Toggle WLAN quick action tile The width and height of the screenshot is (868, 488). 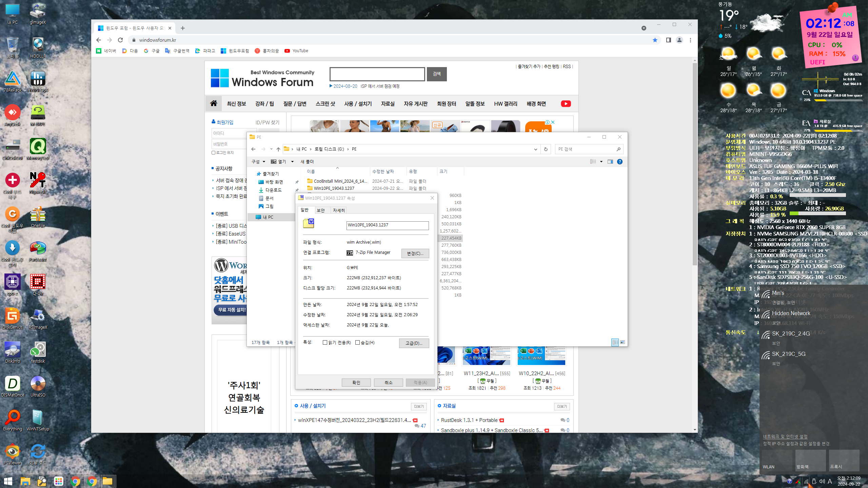pos(777,460)
